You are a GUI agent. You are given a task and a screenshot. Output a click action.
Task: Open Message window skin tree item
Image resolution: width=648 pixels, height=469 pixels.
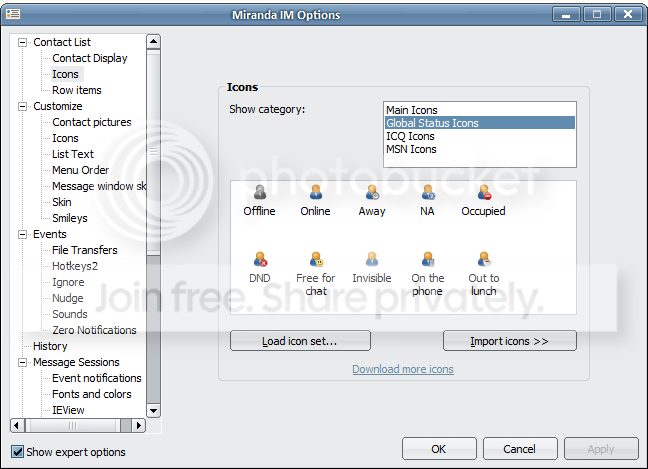pos(99,186)
